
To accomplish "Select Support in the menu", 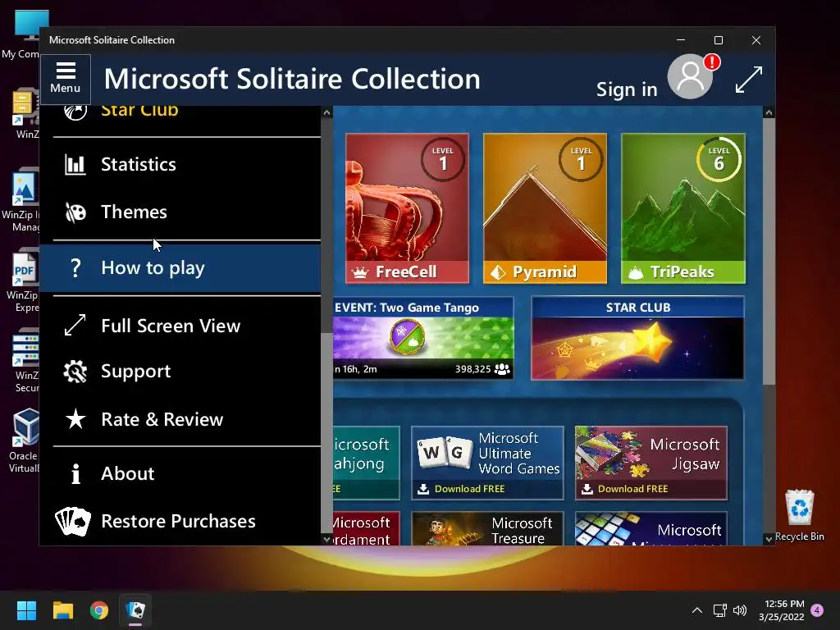I will [180, 372].
